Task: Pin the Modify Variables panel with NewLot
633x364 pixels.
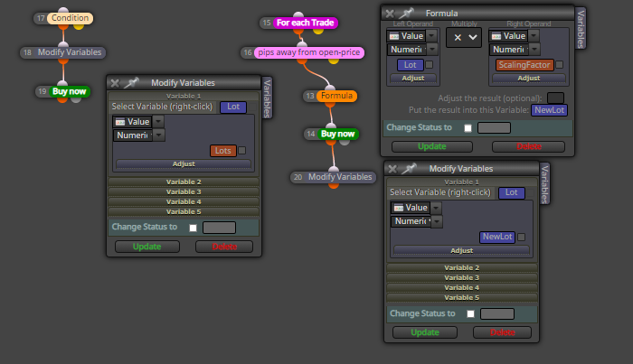Action: (x=409, y=169)
